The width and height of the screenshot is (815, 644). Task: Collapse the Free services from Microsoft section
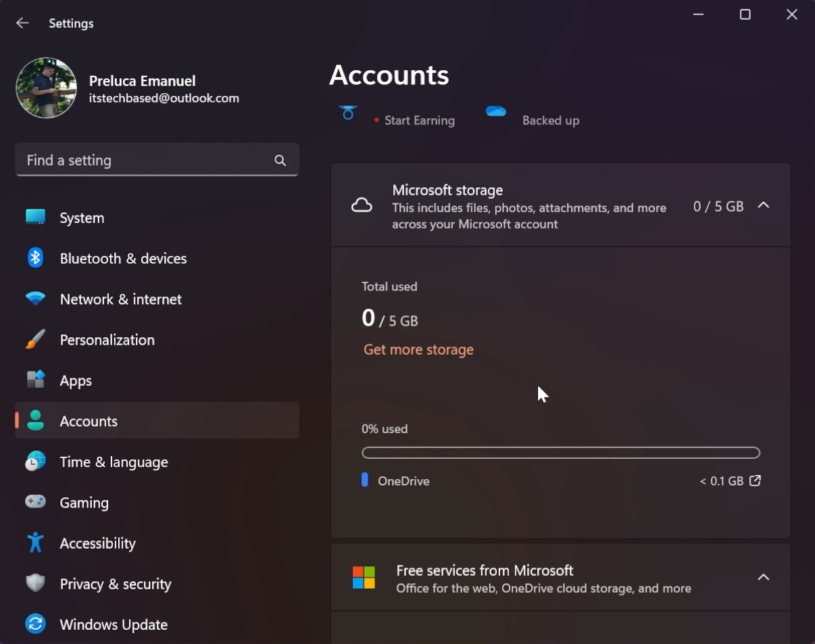(x=764, y=577)
